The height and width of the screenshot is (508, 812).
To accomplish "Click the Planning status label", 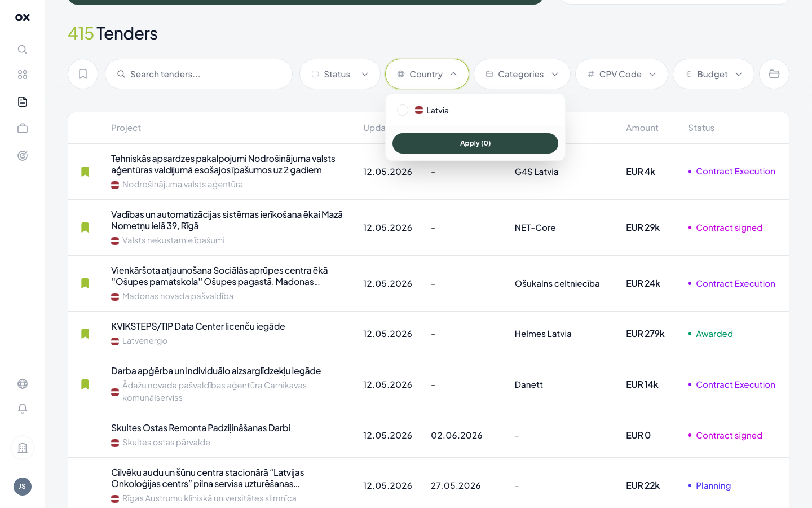I will tap(713, 485).
